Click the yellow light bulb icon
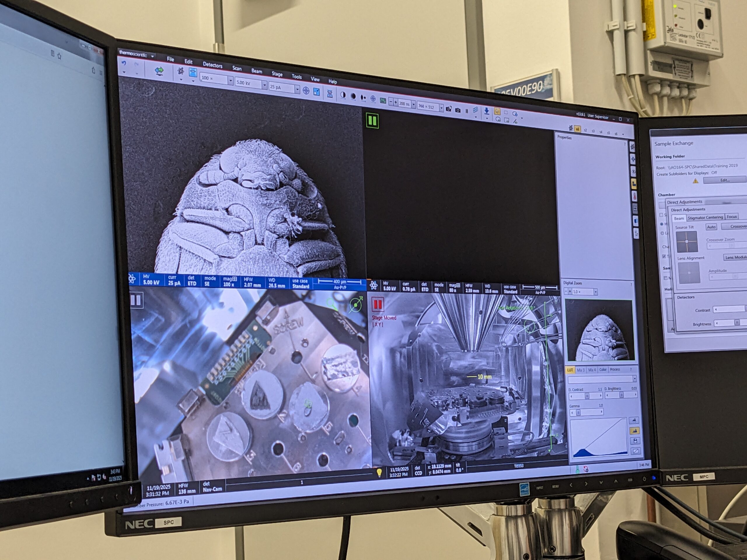Viewport: 747px width, 560px height. tap(379, 473)
